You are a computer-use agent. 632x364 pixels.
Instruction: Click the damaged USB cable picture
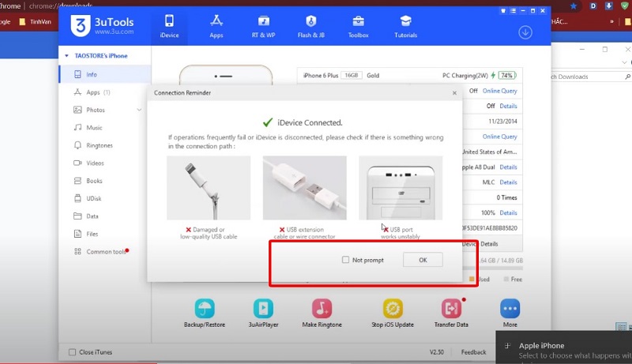[209, 188]
